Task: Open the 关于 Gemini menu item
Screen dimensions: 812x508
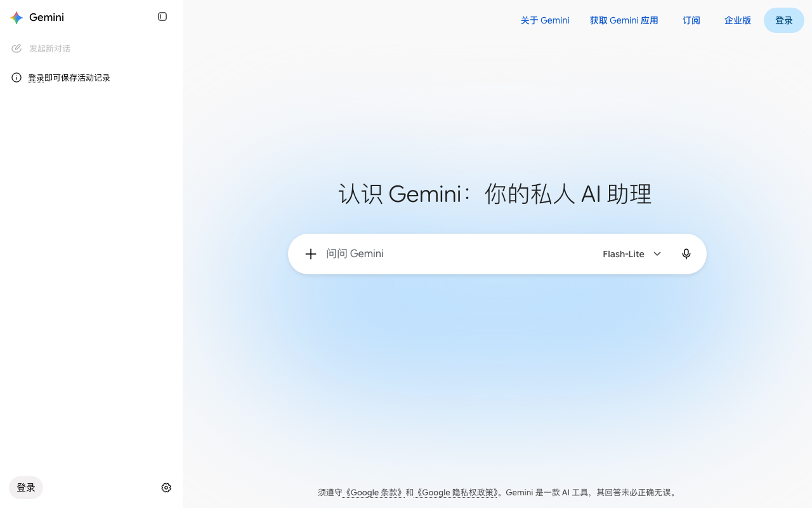Action: [x=545, y=20]
